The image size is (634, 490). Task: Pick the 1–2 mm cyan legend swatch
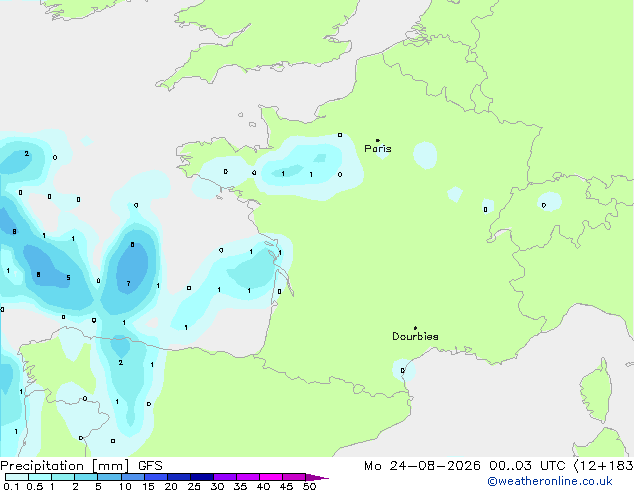(x=63, y=477)
